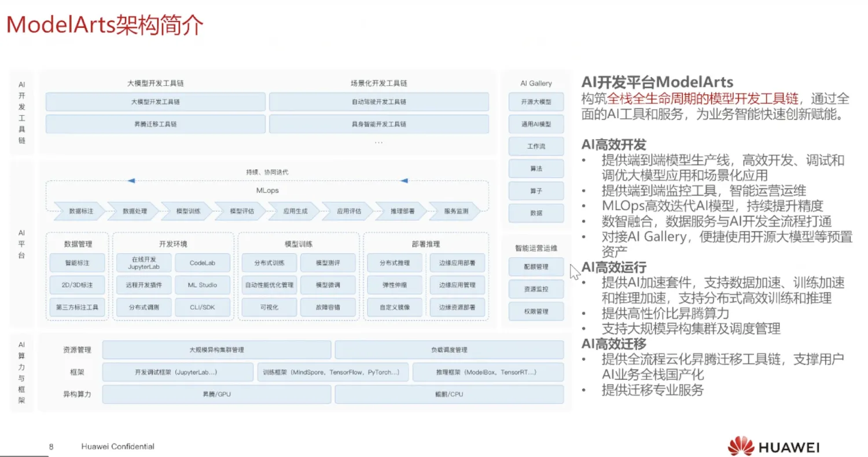Screen dimensions: 868x457
Task: Click the 场景化开发工具链 heading
Action: coord(379,83)
